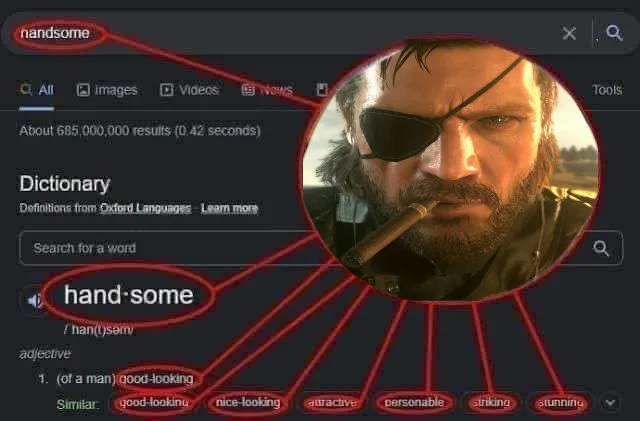
Task: Follow the Learn more link
Action: point(229,208)
